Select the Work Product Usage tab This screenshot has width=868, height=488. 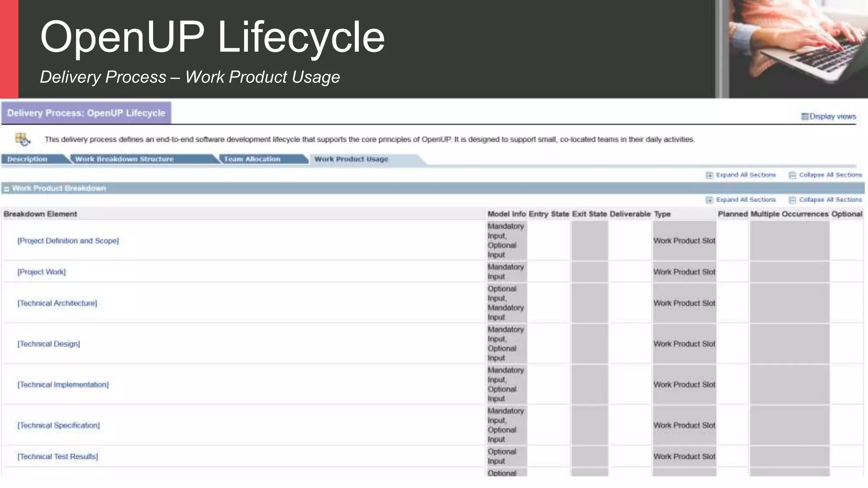(351, 159)
